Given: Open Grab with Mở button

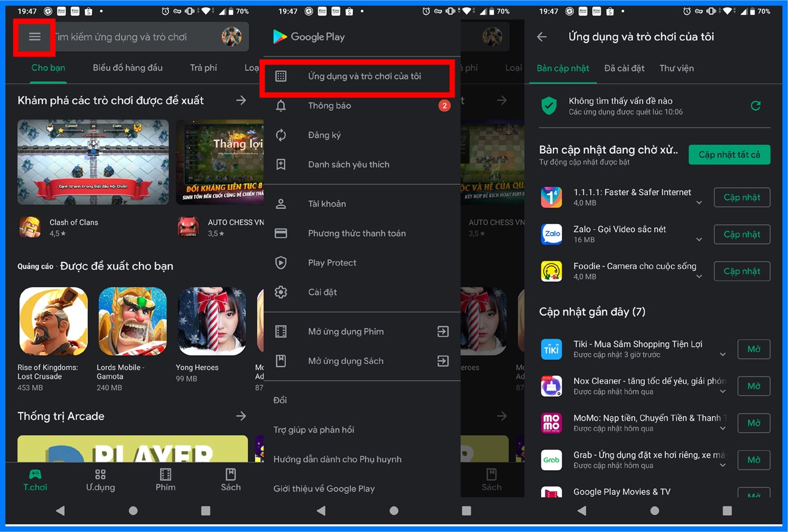Looking at the screenshot, I should (x=754, y=460).
